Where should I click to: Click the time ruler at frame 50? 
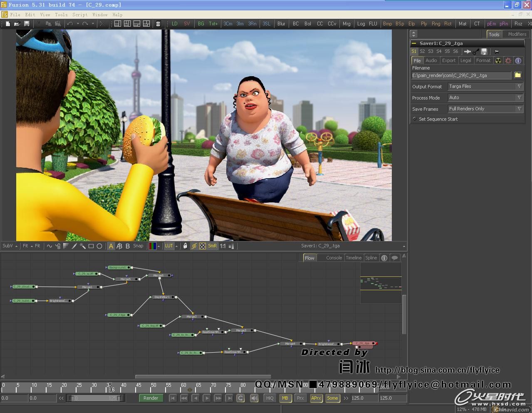coord(153,387)
